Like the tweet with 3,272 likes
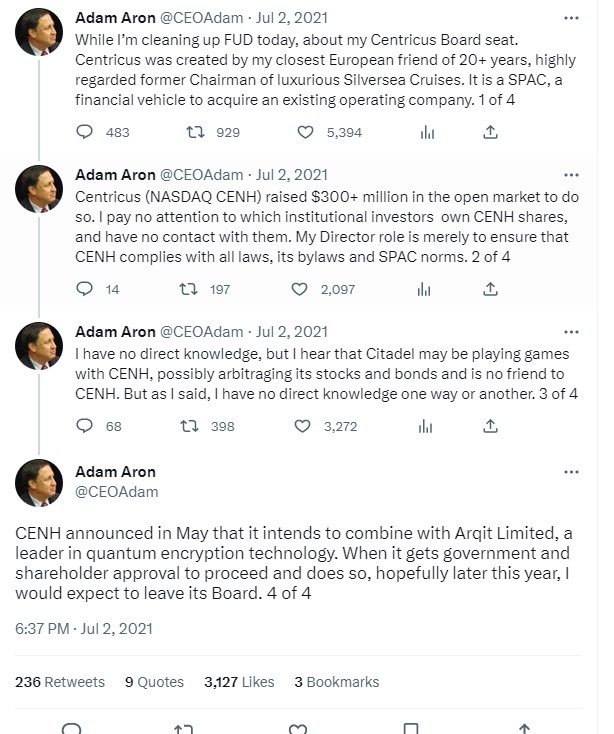Viewport: 614px width, 734px height. [302, 426]
